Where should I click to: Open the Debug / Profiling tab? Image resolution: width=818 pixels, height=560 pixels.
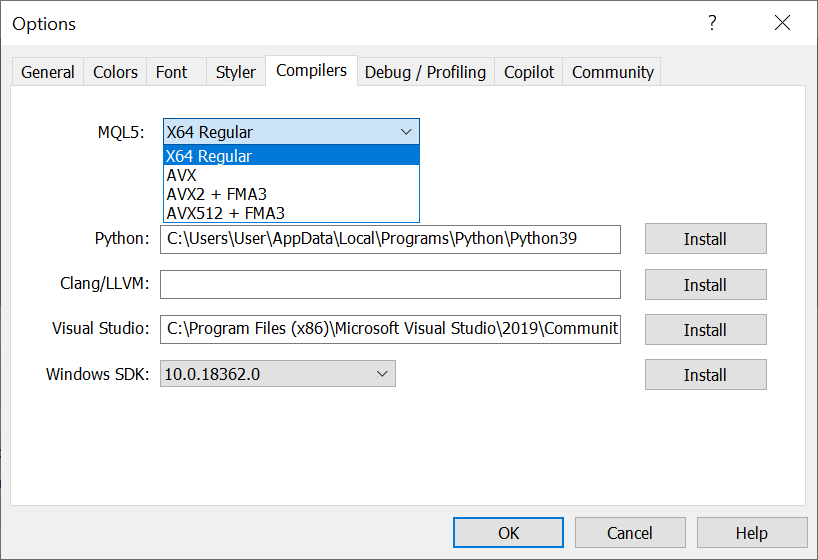coord(425,72)
